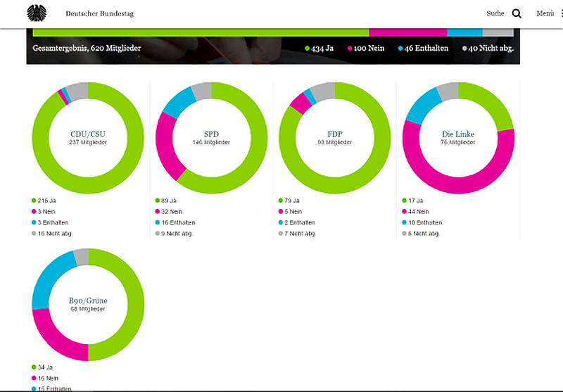Click the hamburger menu icon beside Menü
Viewport: 563px width, 392px height.
pos(562,13)
